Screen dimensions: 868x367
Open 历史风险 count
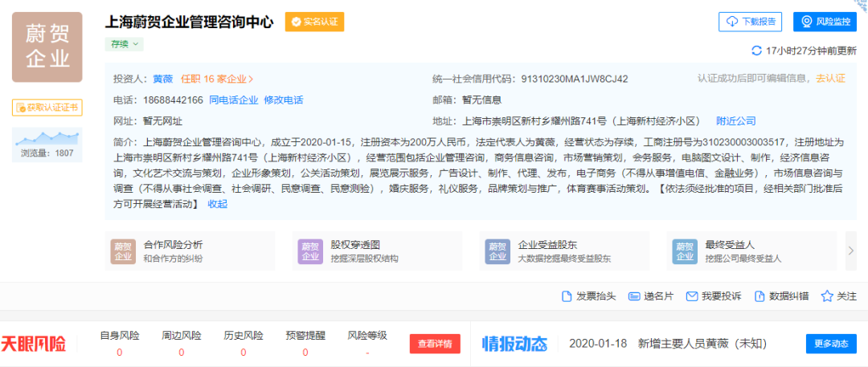coord(244,344)
